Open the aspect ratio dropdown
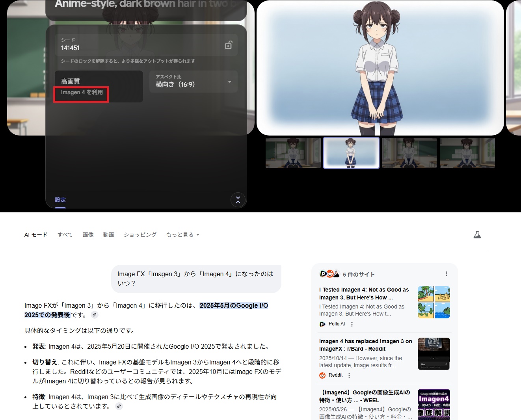 pyautogui.click(x=193, y=82)
